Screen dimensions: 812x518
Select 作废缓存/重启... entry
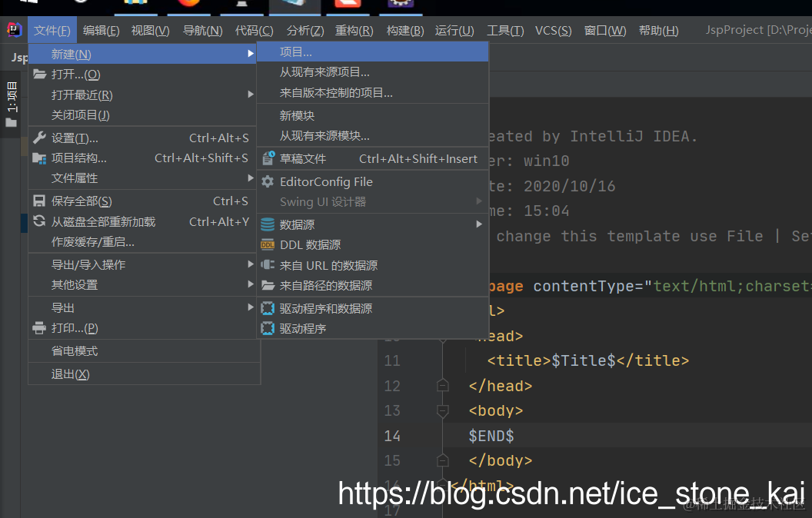[142, 241]
